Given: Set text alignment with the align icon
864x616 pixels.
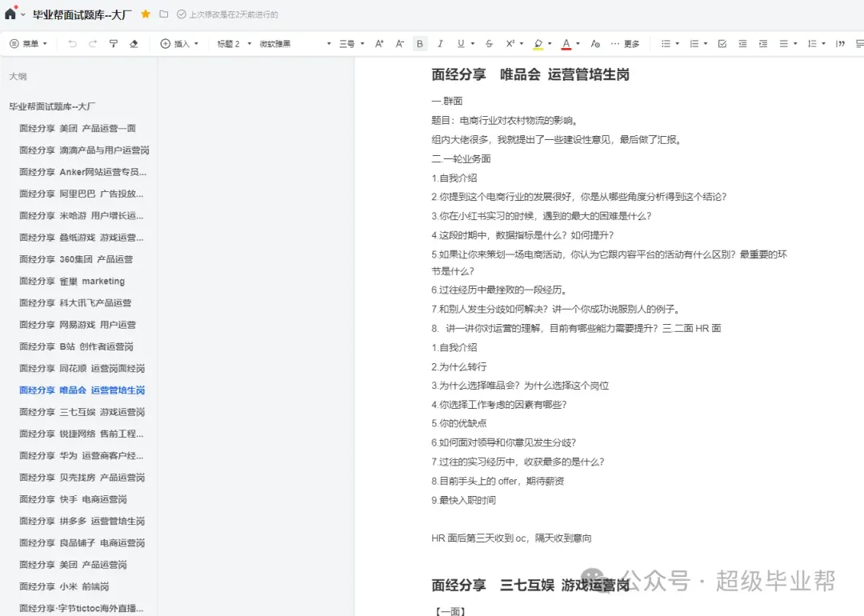Looking at the screenshot, I should coord(783,43).
